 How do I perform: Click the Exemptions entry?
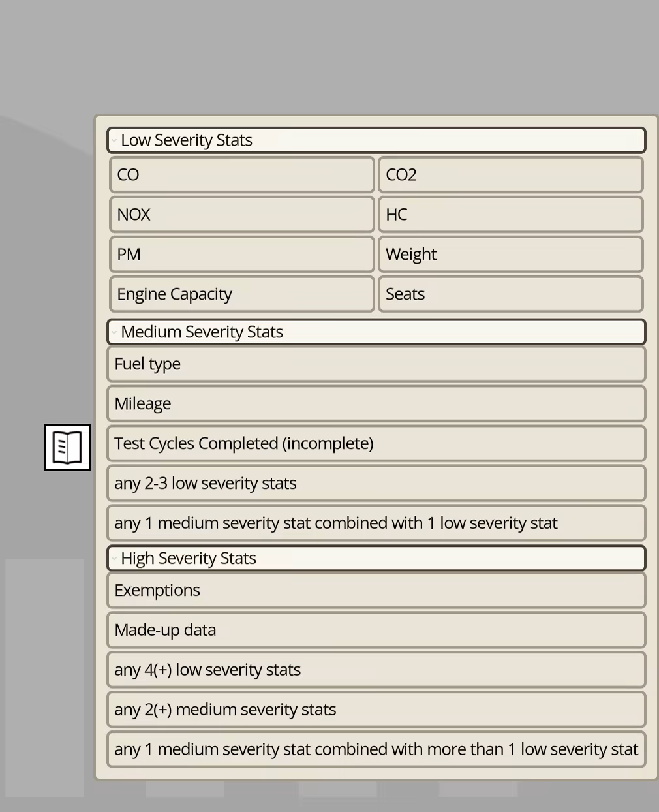click(376, 591)
